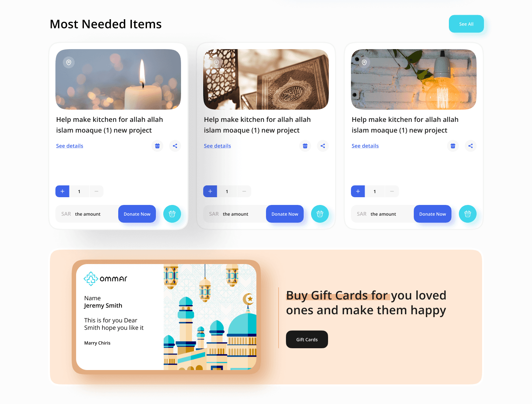The height and width of the screenshot is (404, 532).
Task: Click the basket icon on the third card
Action: pyautogui.click(x=468, y=214)
